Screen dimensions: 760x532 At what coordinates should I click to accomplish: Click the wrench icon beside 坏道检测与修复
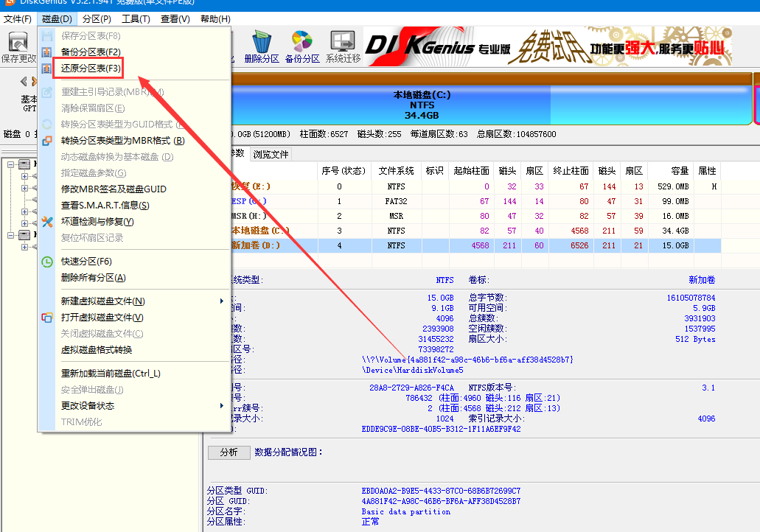46,222
